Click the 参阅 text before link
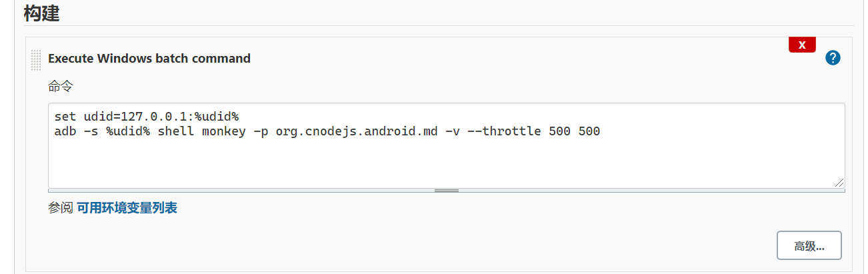Image resolution: width=868 pixels, height=274 pixels. pyautogui.click(x=60, y=208)
